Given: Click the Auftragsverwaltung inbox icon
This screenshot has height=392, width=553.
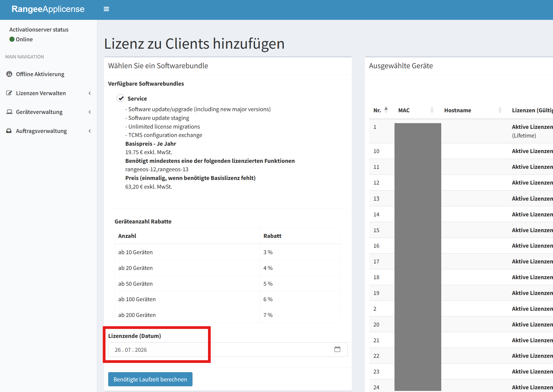Looking at the screenshot, I should coord(9,131).
